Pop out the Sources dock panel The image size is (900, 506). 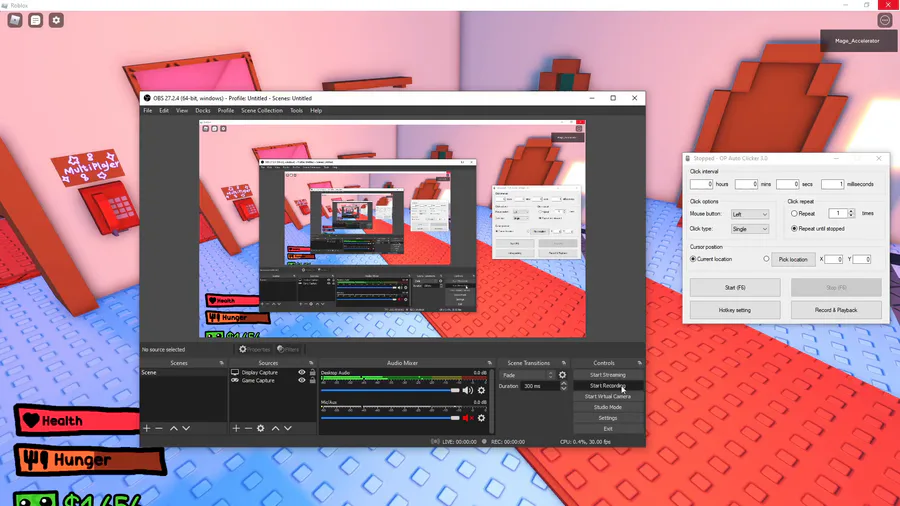tap(311, 363)
